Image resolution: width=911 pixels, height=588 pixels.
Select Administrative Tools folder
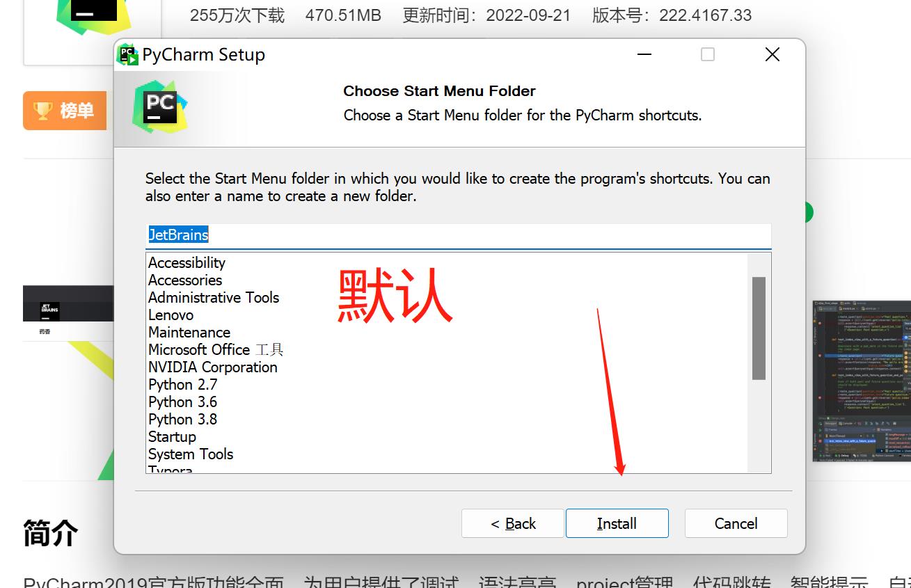coord(214,297)
